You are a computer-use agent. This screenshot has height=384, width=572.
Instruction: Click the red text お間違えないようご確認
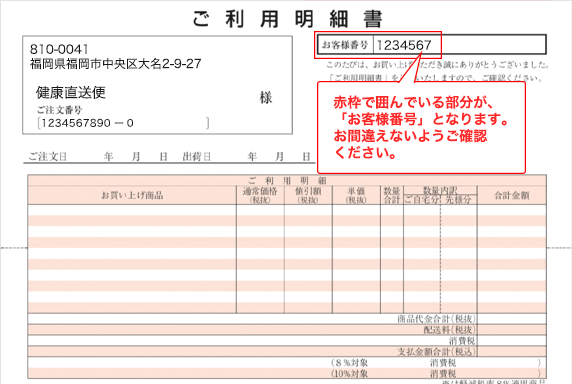410,136
